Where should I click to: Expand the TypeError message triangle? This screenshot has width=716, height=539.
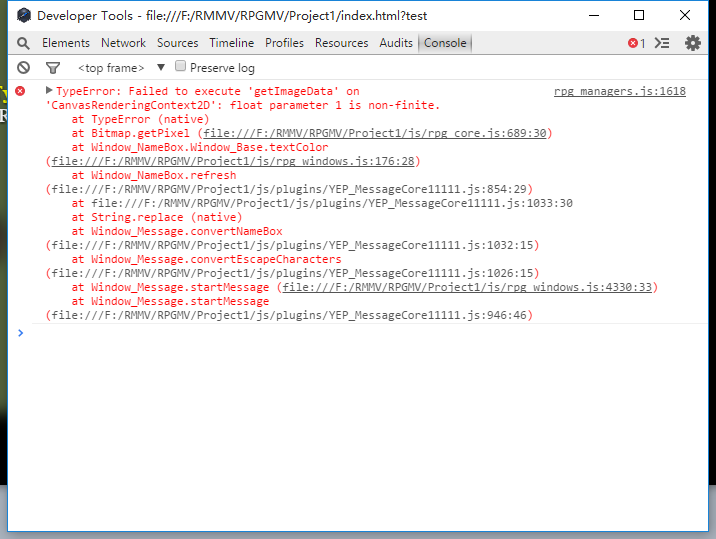click(49, 90)
